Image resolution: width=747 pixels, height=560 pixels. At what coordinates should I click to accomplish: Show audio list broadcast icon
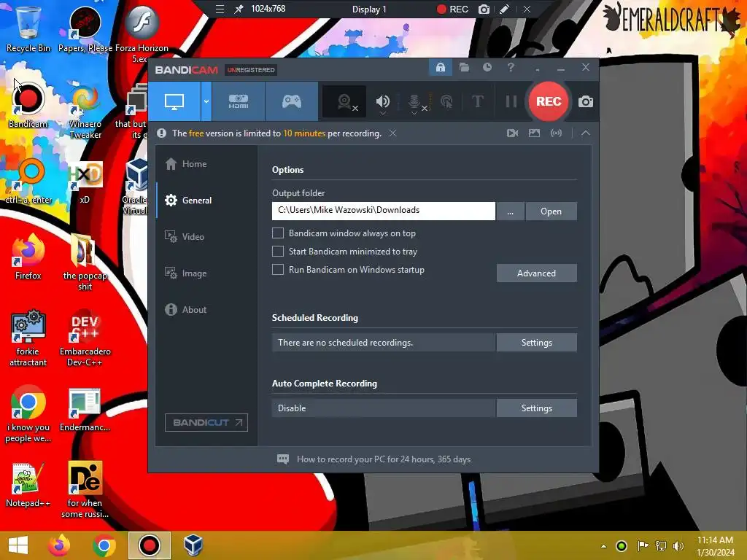[x=556, y=133]
